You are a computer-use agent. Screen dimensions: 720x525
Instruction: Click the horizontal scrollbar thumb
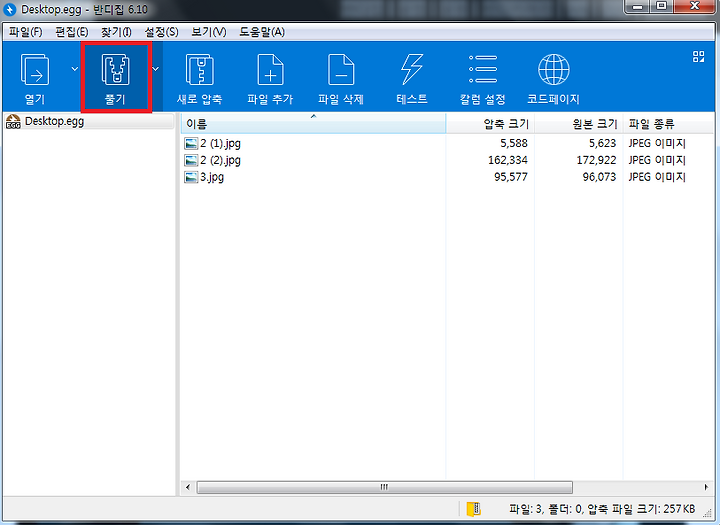385,487
